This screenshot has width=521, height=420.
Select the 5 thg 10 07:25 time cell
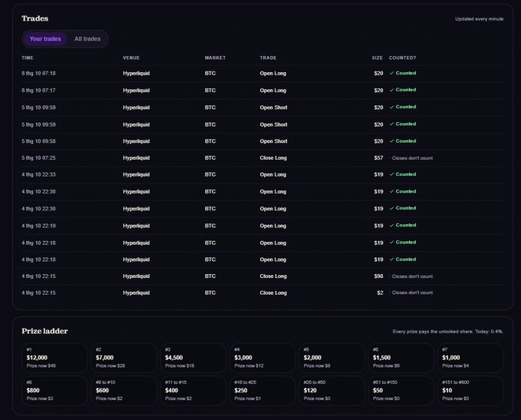[x=38, y=158]
